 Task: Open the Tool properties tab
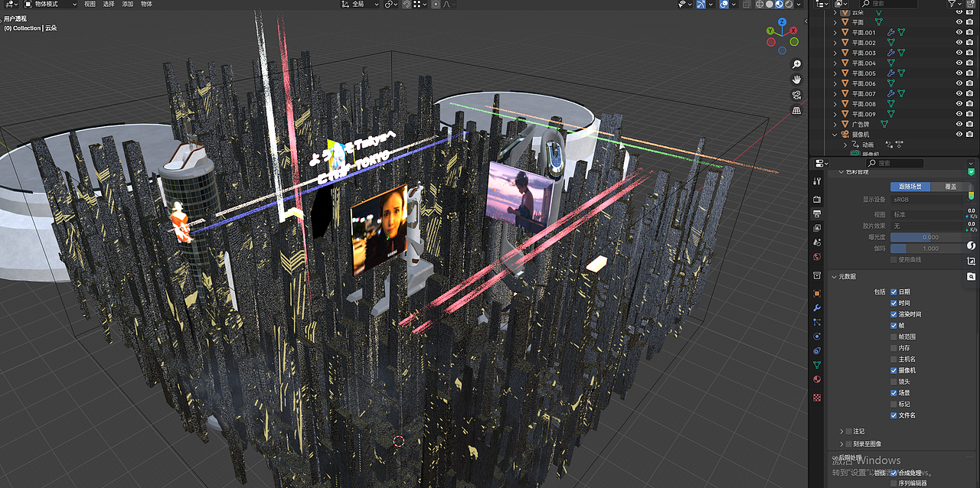(817, 181)
